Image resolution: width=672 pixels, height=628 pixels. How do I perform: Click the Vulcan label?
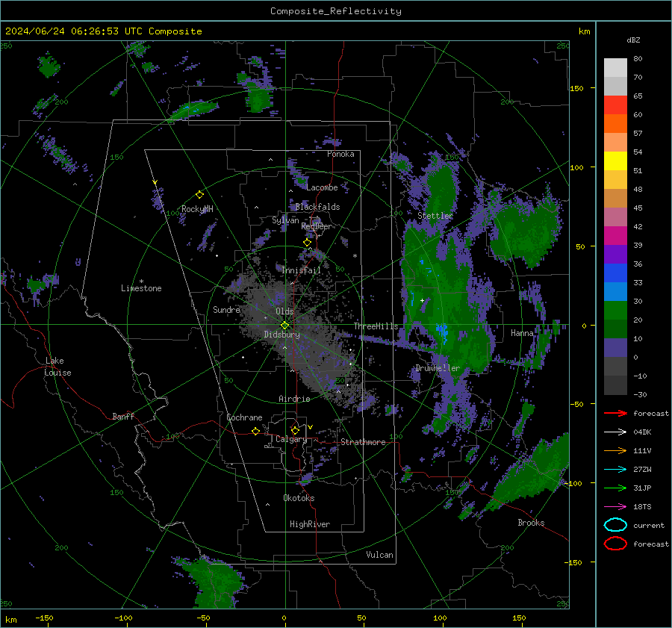point(379,555)
